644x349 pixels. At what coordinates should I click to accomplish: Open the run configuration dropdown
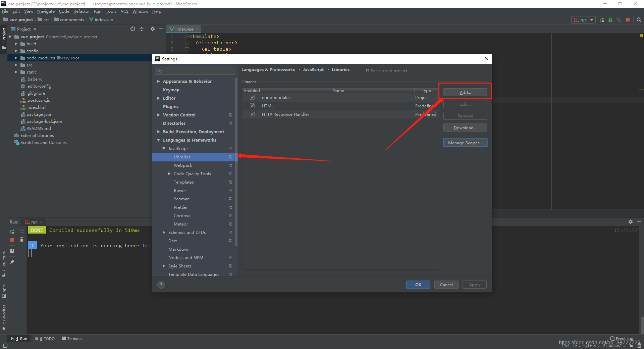583,20
